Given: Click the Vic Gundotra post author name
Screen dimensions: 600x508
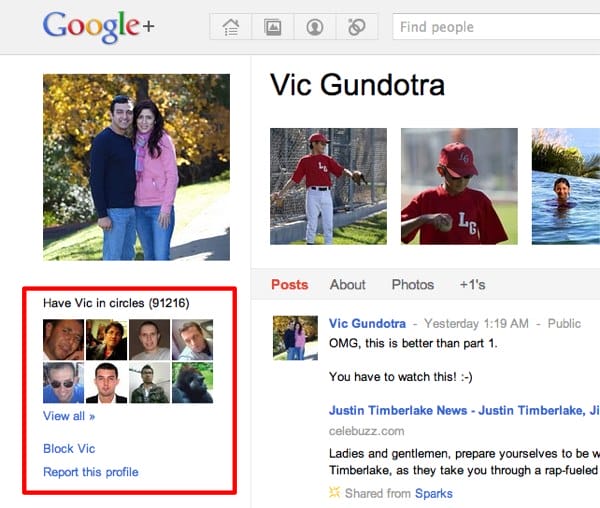Looking at the screenshot, I should pyautogui.click(x=367, y=324).
